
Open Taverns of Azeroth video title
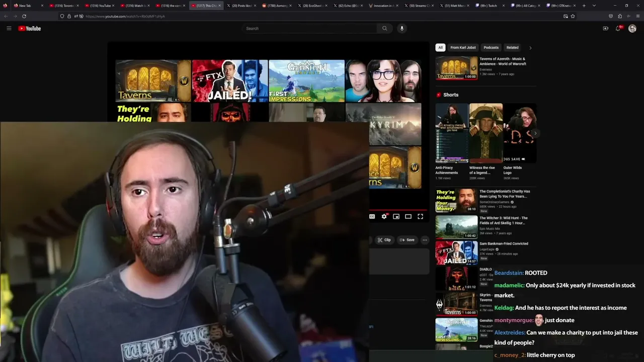click(502, 61)
